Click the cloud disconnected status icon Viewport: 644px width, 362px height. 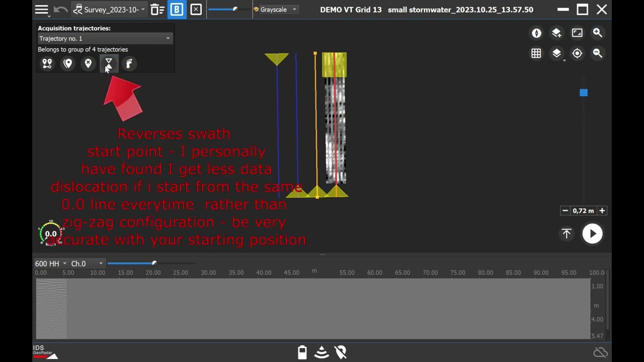600,352
